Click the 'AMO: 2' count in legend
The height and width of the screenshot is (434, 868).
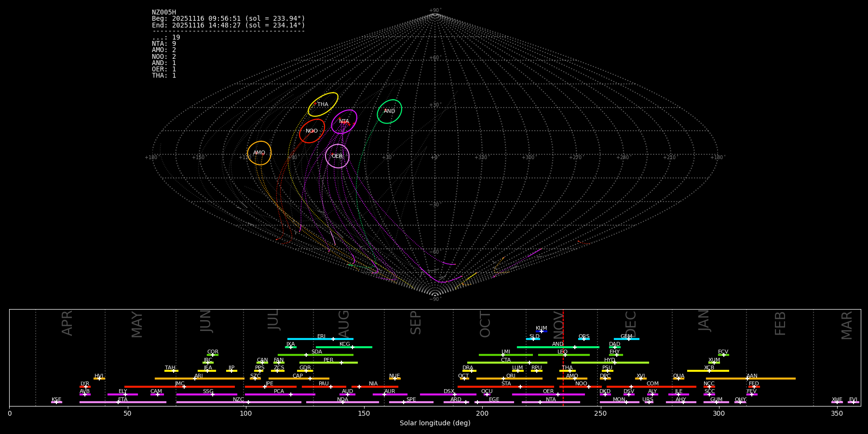(164, 50)
